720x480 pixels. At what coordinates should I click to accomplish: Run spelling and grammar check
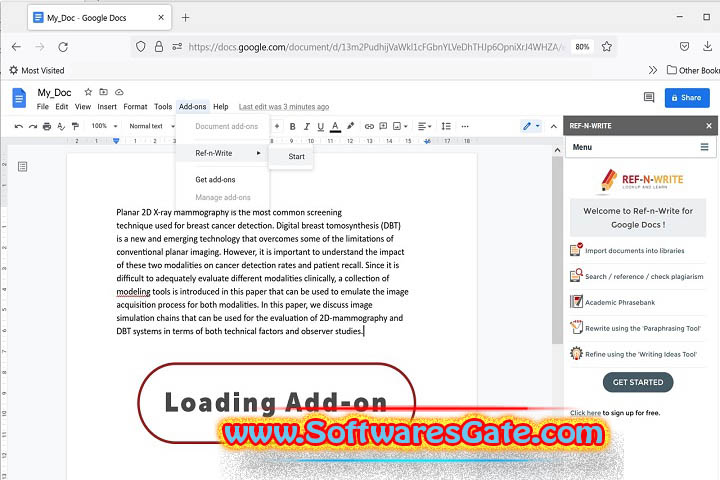[x=61, y=126]
